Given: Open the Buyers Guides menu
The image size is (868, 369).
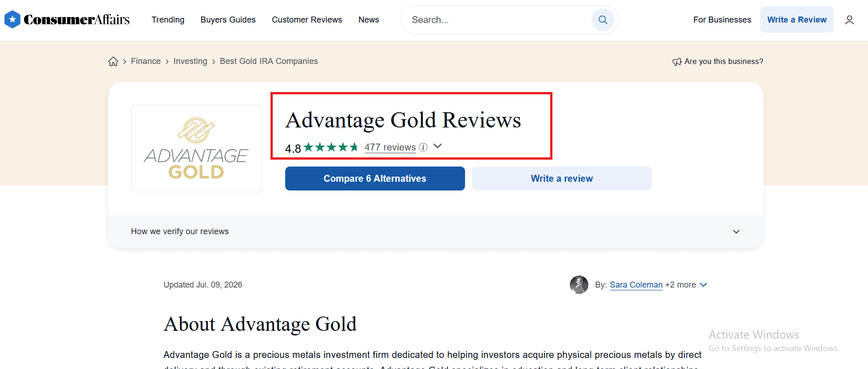Looking at the screenshot, I should (228, 20).
